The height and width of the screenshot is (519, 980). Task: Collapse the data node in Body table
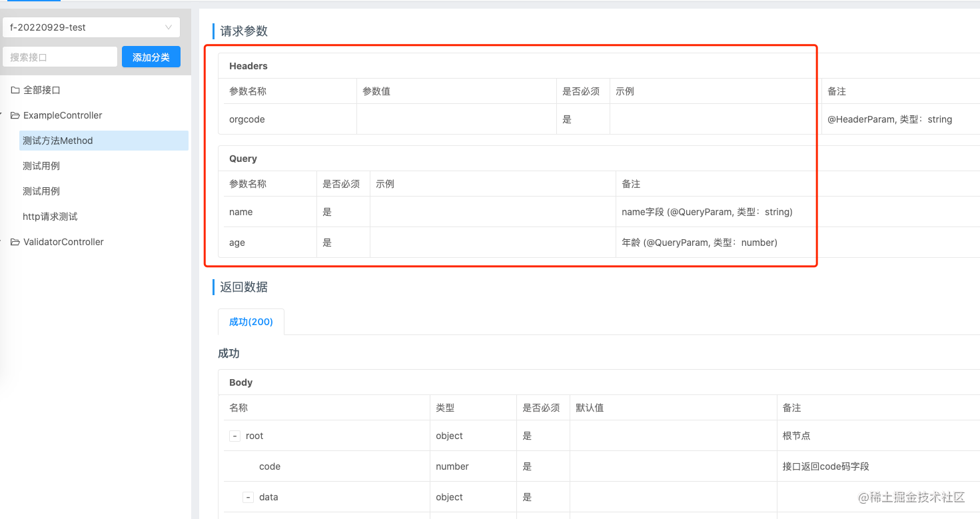point(248,497)
